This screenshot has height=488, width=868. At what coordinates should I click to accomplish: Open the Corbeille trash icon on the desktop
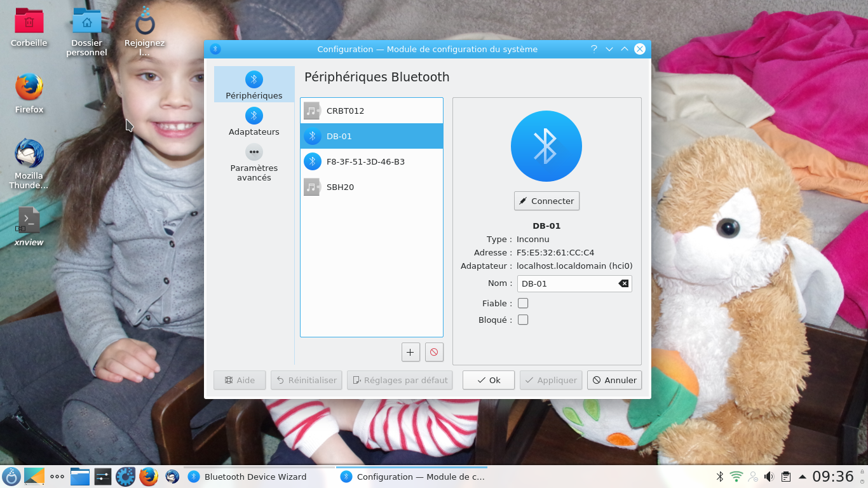point(29,22)
